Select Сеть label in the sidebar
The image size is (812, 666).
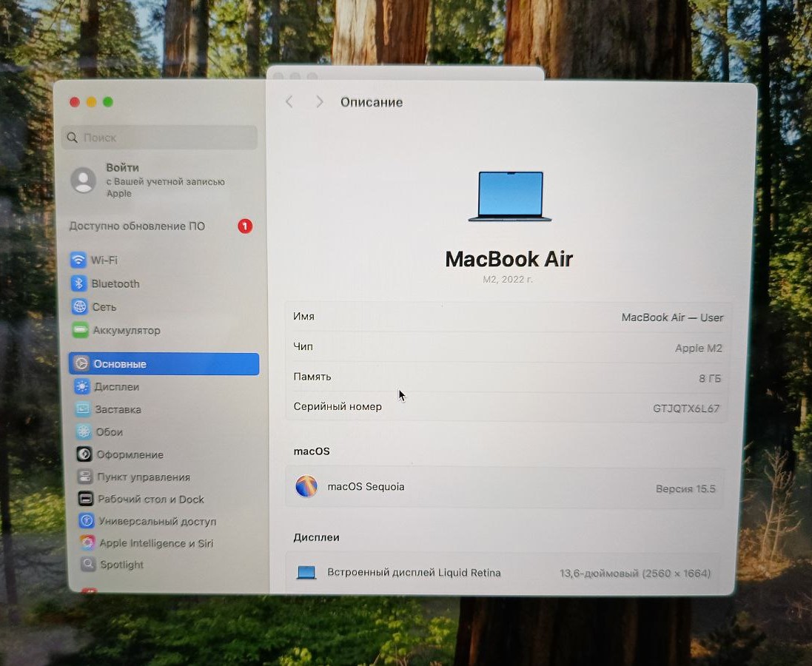(104, 307)
